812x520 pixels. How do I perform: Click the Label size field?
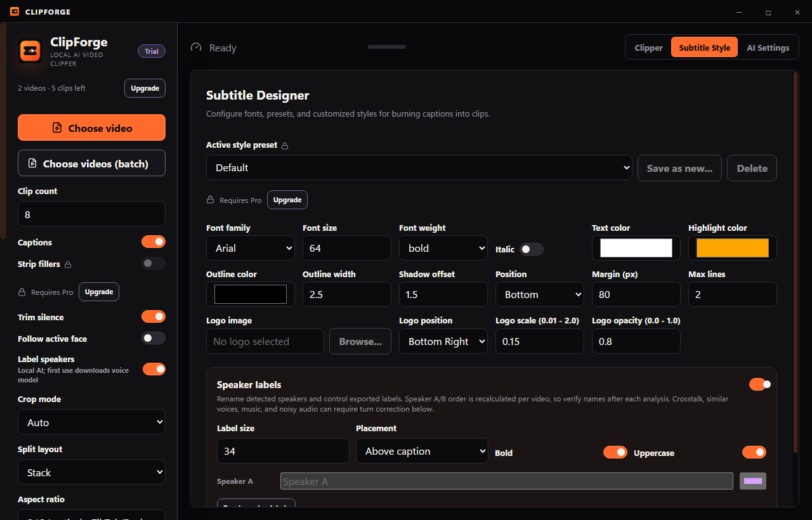tap(283, 451)
